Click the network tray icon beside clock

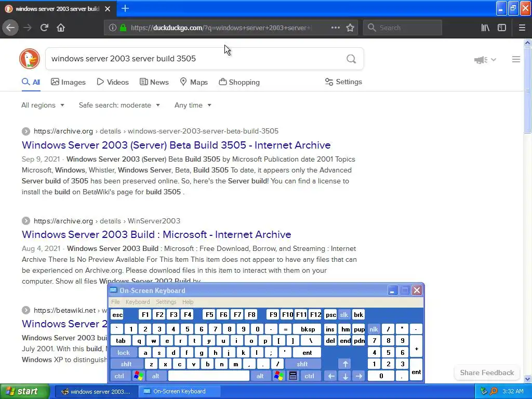(x=484, y=391)
